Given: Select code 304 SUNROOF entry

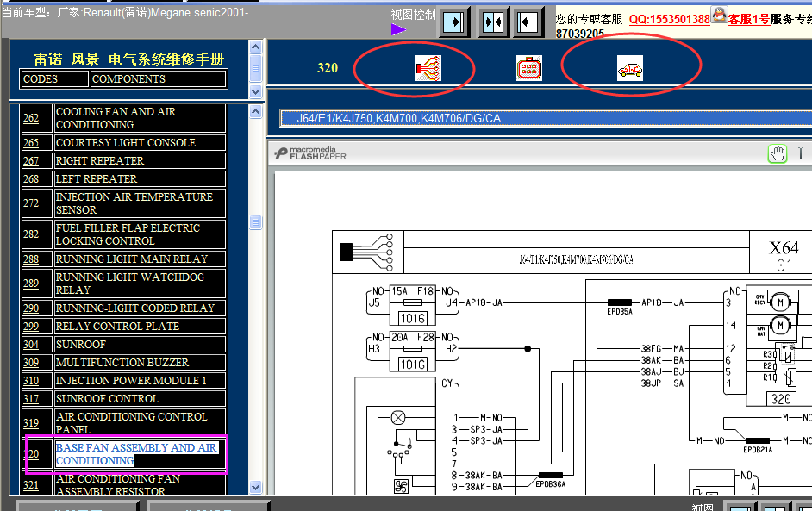Looking at the screenshot, I should (x=124, y=345).
